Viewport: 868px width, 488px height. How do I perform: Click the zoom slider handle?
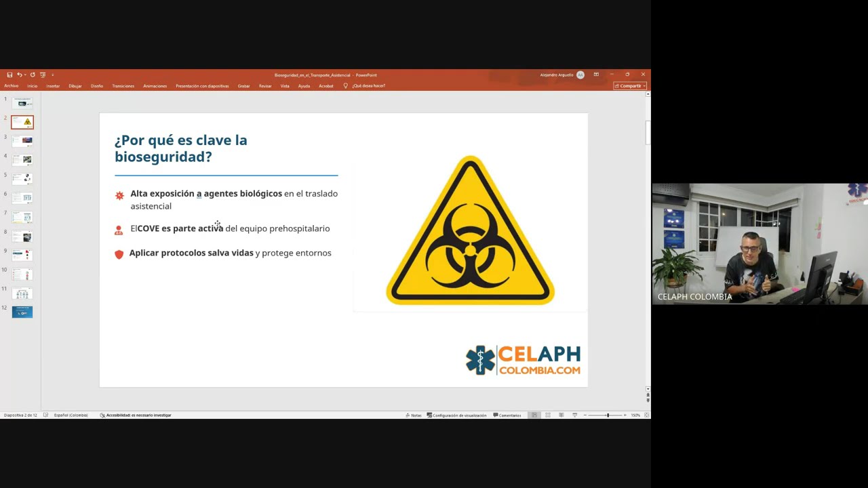pos(608,415)
